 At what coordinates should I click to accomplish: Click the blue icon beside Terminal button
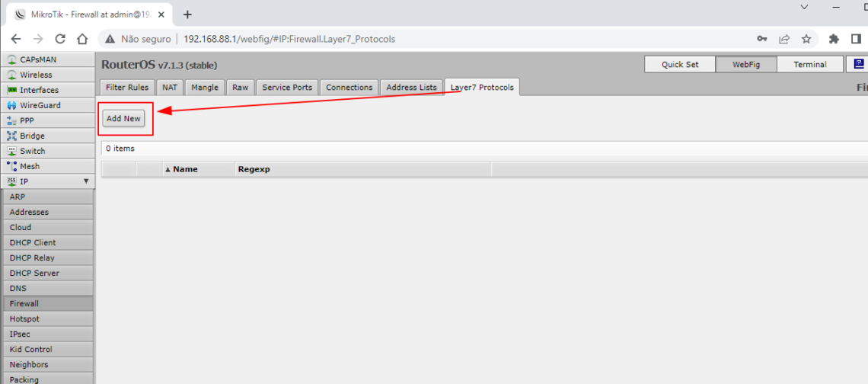tap(859, 64)
